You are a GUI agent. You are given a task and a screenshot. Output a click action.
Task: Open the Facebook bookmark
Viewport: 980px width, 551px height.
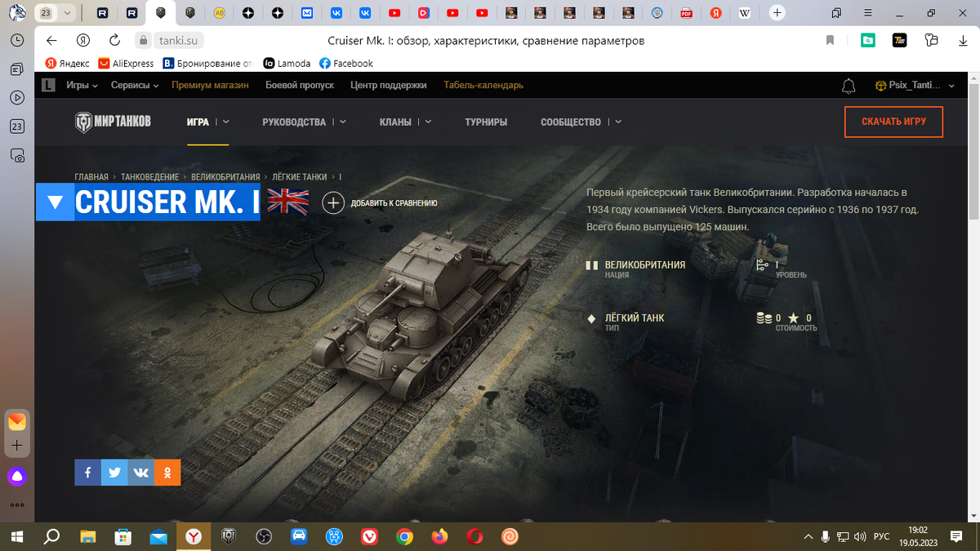click(x=346, y=63)
